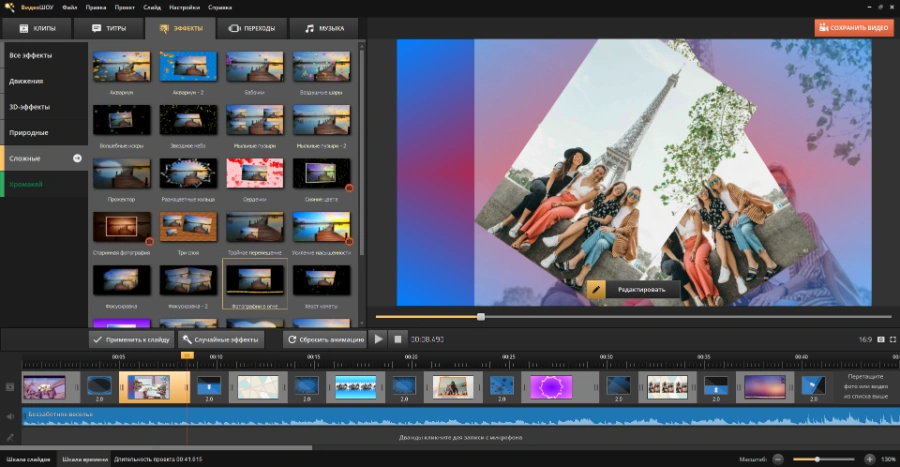Choose the Сердечки effect thumbnail

(255, 173)
